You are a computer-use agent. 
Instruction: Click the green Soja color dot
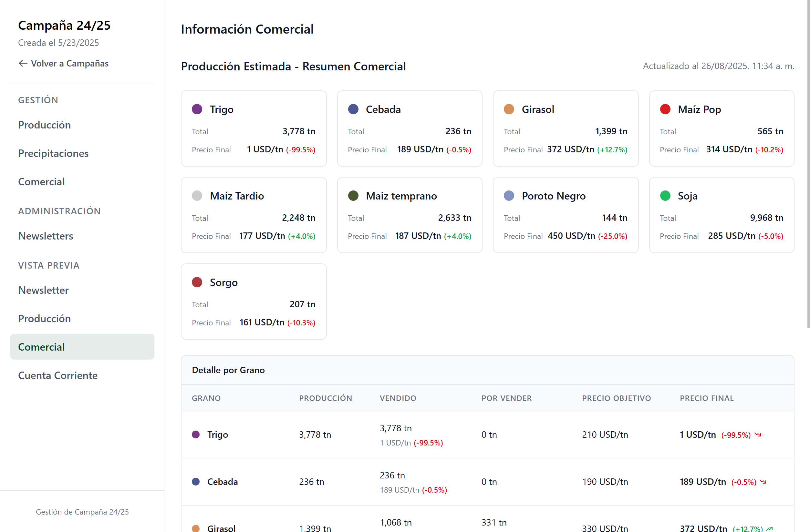[x=665, y=196]
